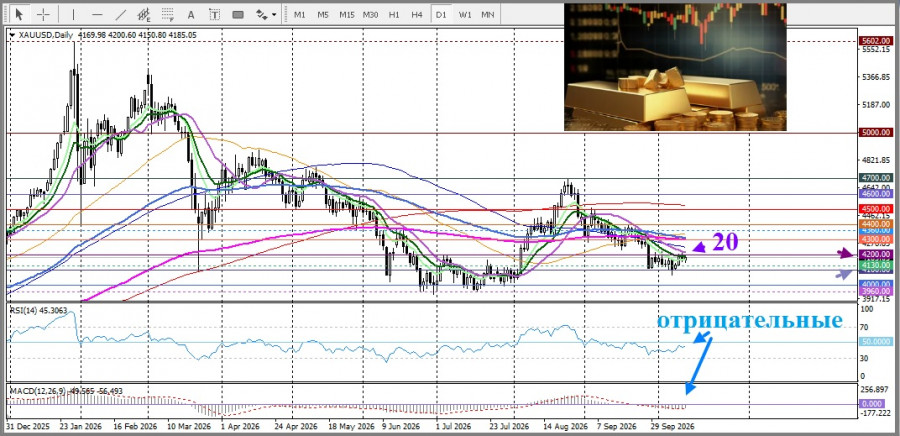Click the 5552.15 price scale value
This screenshot has height=436, width=900.
coord(875,50)
